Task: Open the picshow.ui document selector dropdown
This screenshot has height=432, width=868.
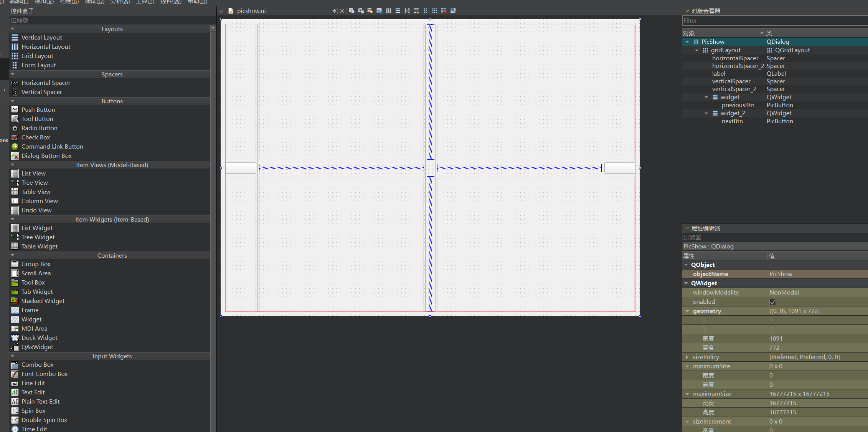Action: pyautogui.click(x=334, y=11)
